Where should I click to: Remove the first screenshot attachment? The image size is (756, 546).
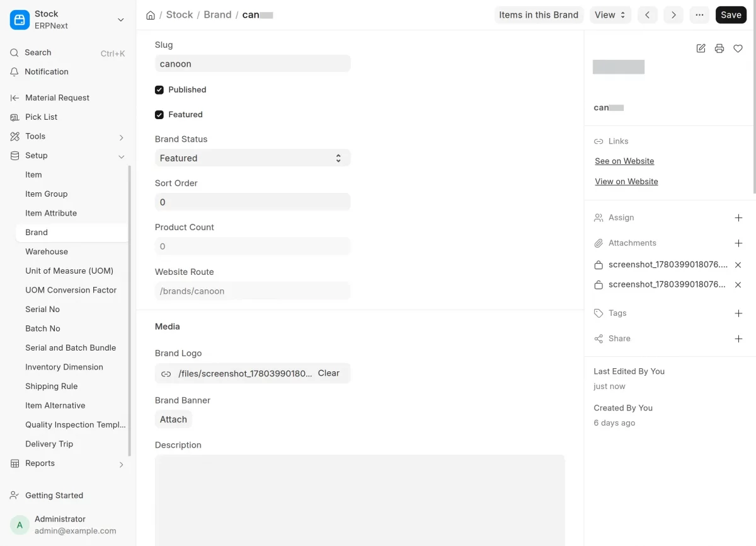[738, 265]
